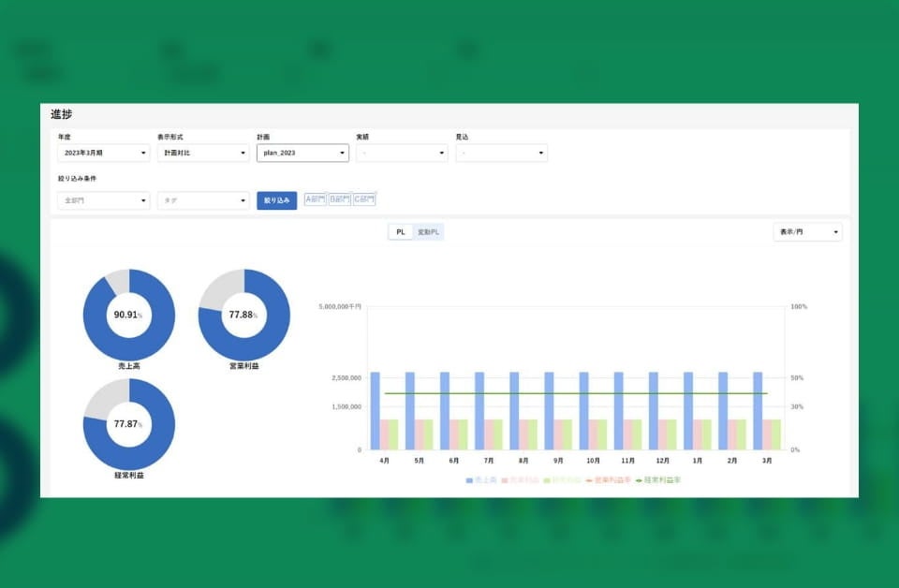Open the 年度 dropdown showing 2023年3月期
This screenshot has width=899, height=588.
pyautogui.click(x=103, y=153)
